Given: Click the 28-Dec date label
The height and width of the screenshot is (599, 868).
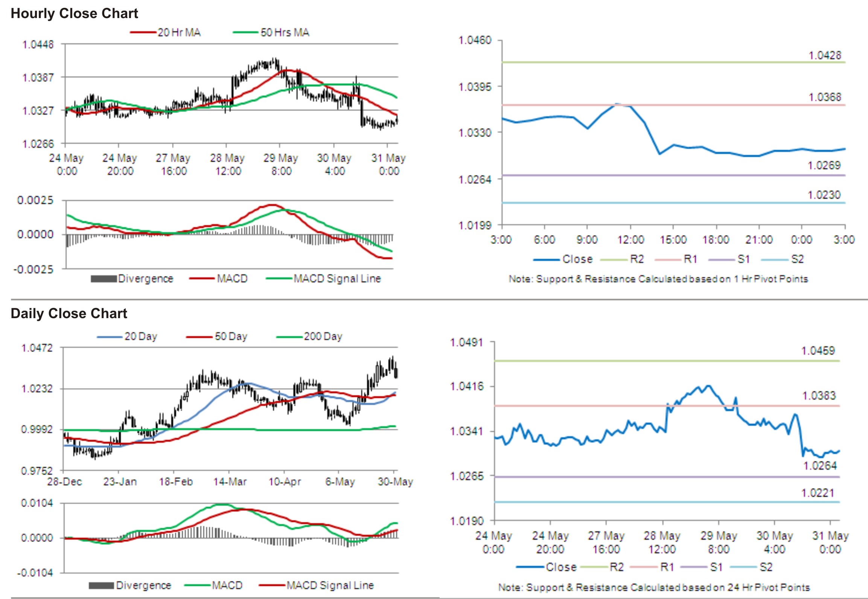Looking at the screenshot, I should pyautogui.click(x=64, y=482).
